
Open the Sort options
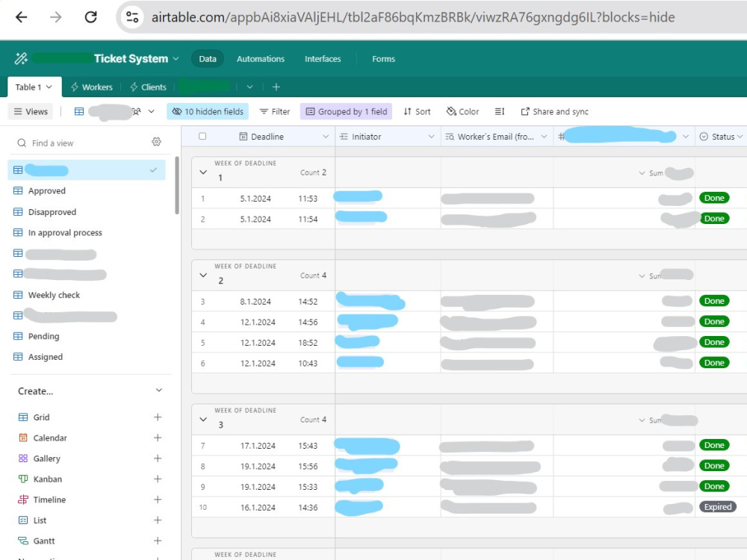(417, 111)
